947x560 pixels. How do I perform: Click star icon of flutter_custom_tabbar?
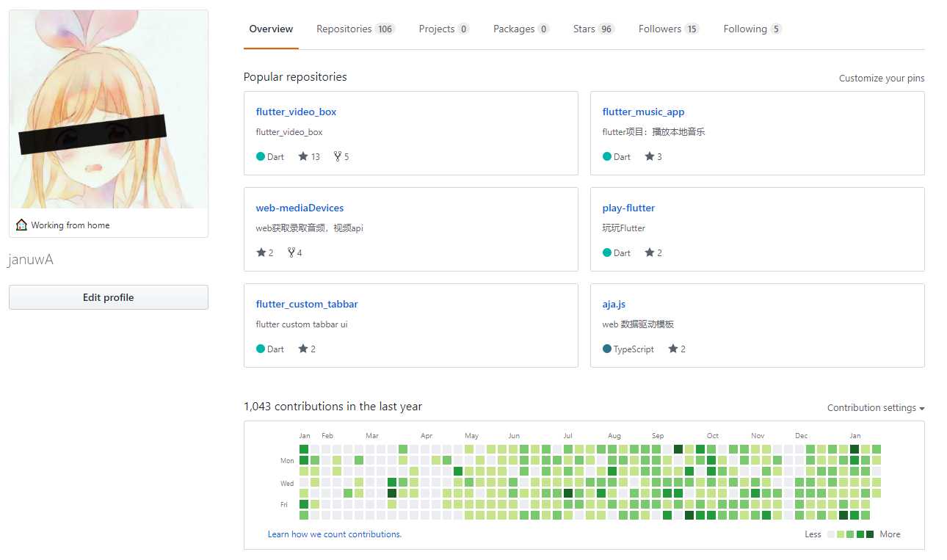coord(303,349)
